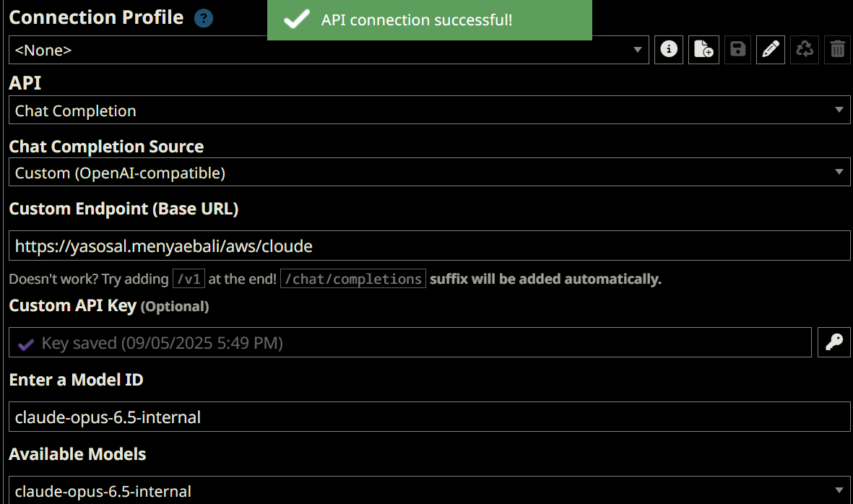The image size is (853, 504).
Task: Focus the Custom API Key field
Action: (410, 342)
